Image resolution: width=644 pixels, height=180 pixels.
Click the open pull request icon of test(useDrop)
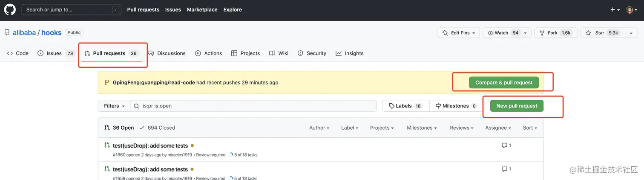pyautogui.click(x=107, y=145)
